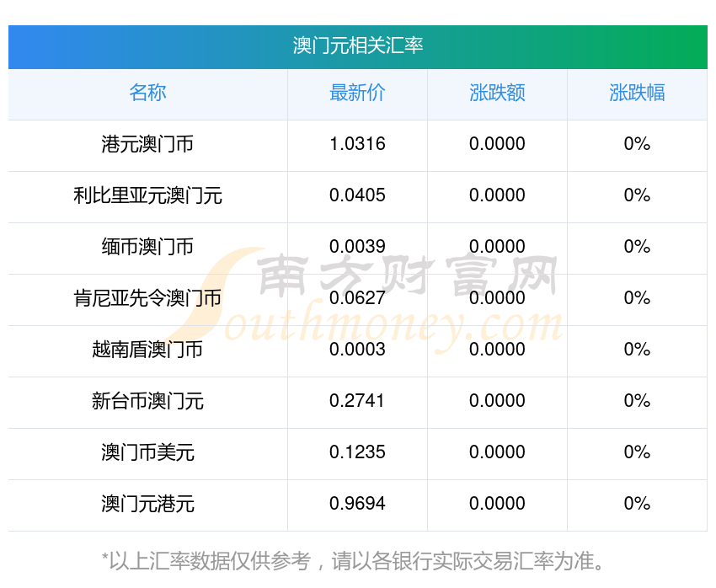Click the latest price 0.0405

click(357, 195)
